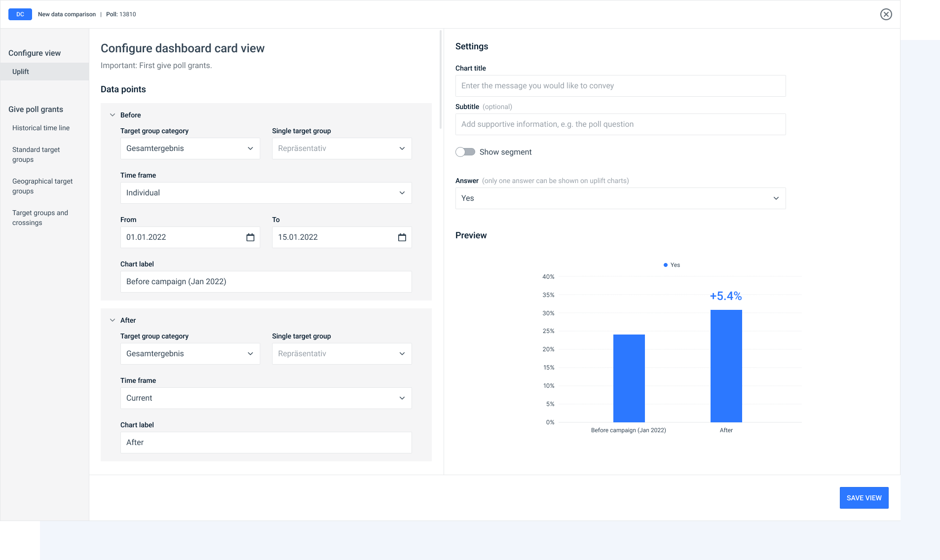
Task: Click into the Chart title field
Action: click(x=620, y=86)
